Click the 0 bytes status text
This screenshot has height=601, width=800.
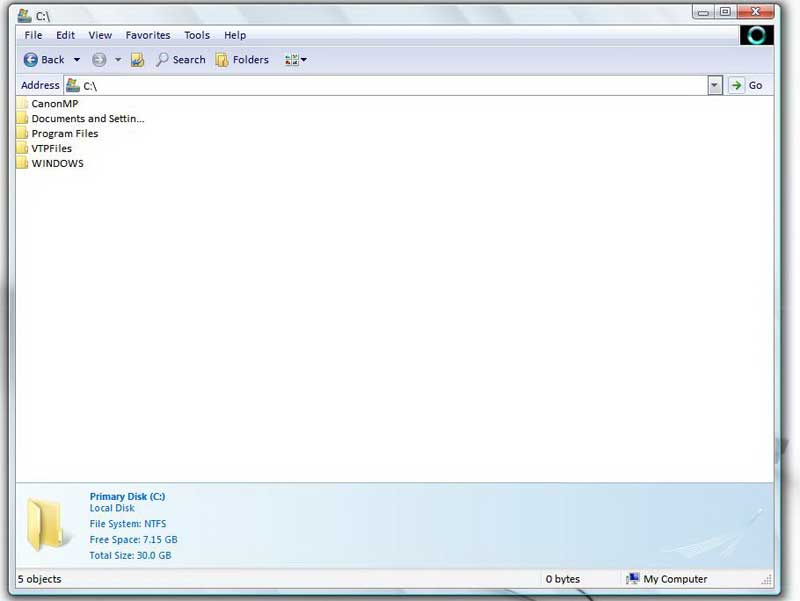click(563, 579)
